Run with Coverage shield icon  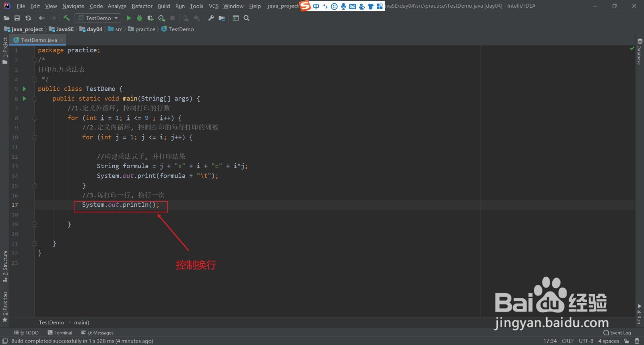point(151,18)
